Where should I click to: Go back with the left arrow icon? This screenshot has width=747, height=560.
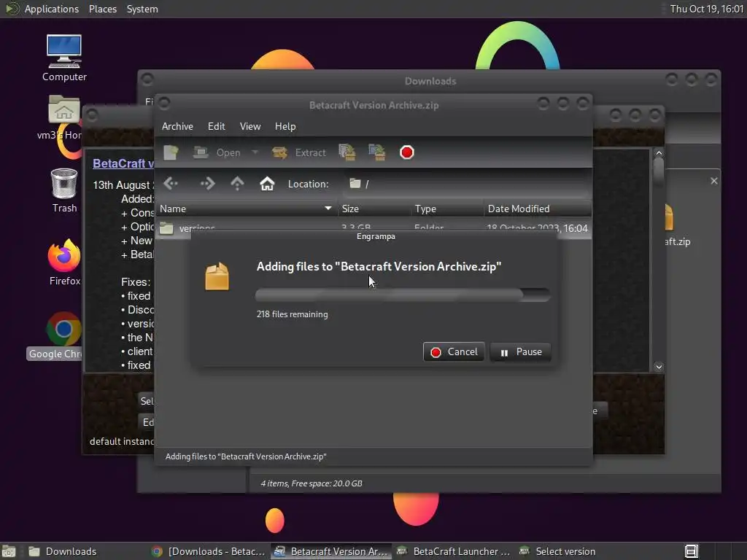point(171,184)
